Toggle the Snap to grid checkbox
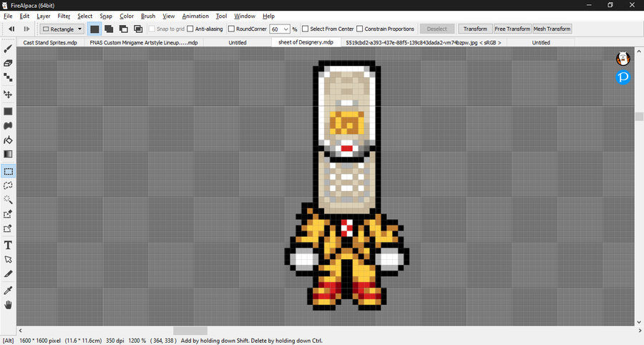This screenshot has width=644, height=345. coord(152,29)
